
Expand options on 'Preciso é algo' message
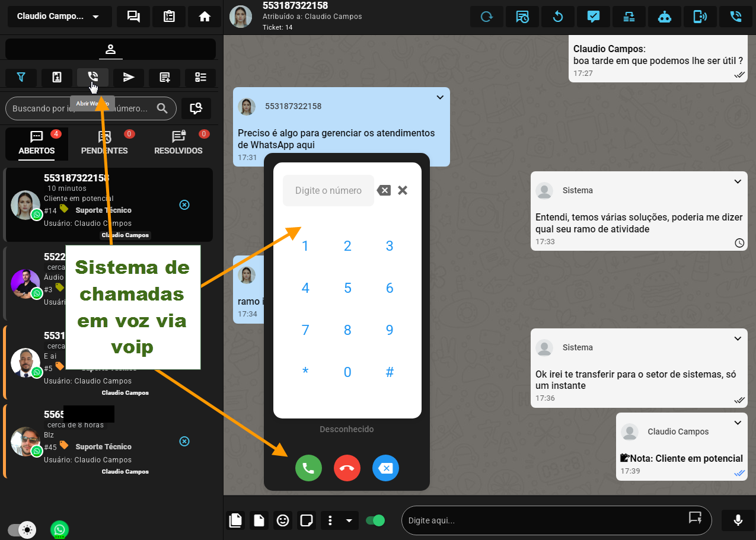440,97
